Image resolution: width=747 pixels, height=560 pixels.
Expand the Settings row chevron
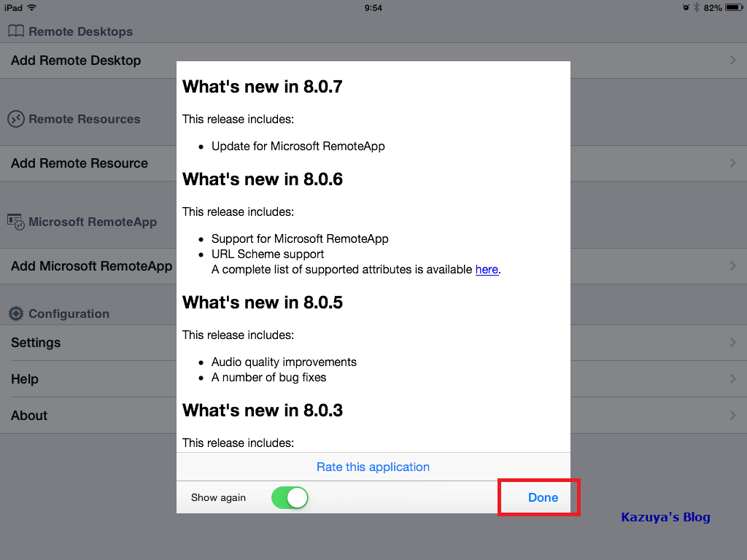pyautogui.click(x=732, y=343)
